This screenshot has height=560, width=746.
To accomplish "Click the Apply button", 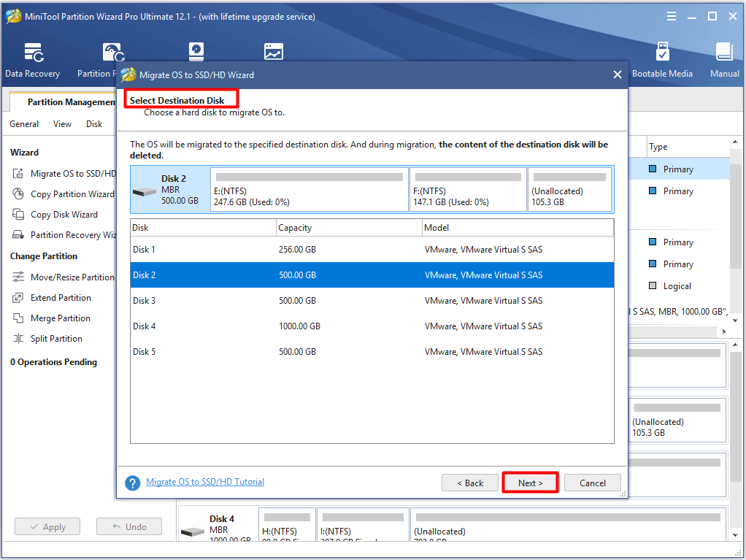I will coord(47,526).
